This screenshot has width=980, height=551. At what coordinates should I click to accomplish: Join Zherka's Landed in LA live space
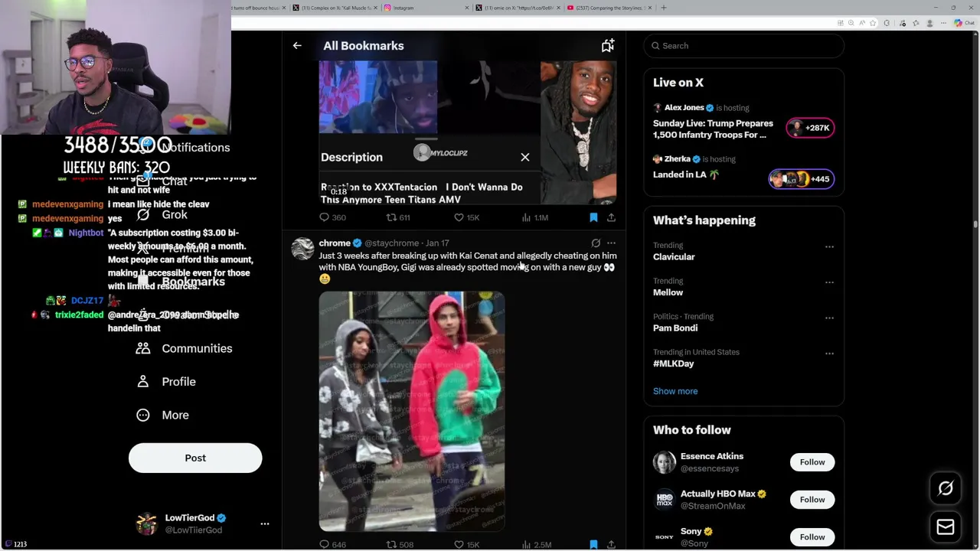[800, 179]
